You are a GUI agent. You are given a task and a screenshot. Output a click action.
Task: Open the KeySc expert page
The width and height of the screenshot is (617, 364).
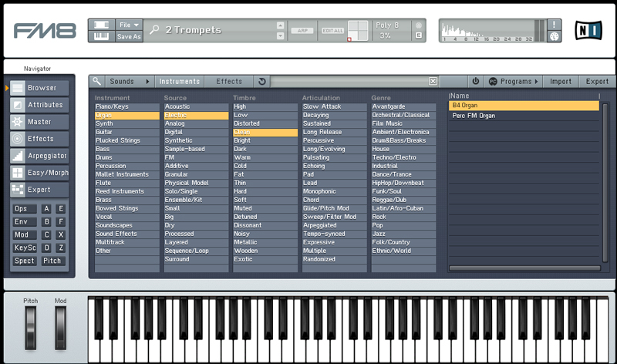pos(25,248)
